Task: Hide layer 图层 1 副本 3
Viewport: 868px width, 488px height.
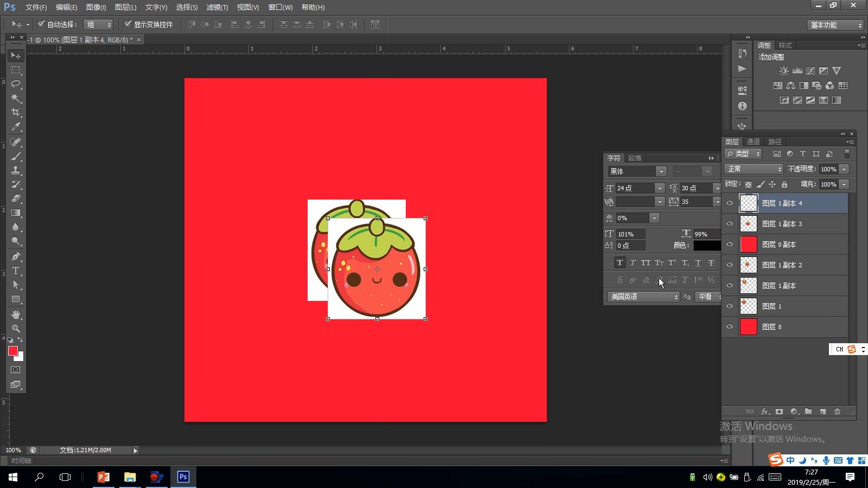Action: (730, 224)
